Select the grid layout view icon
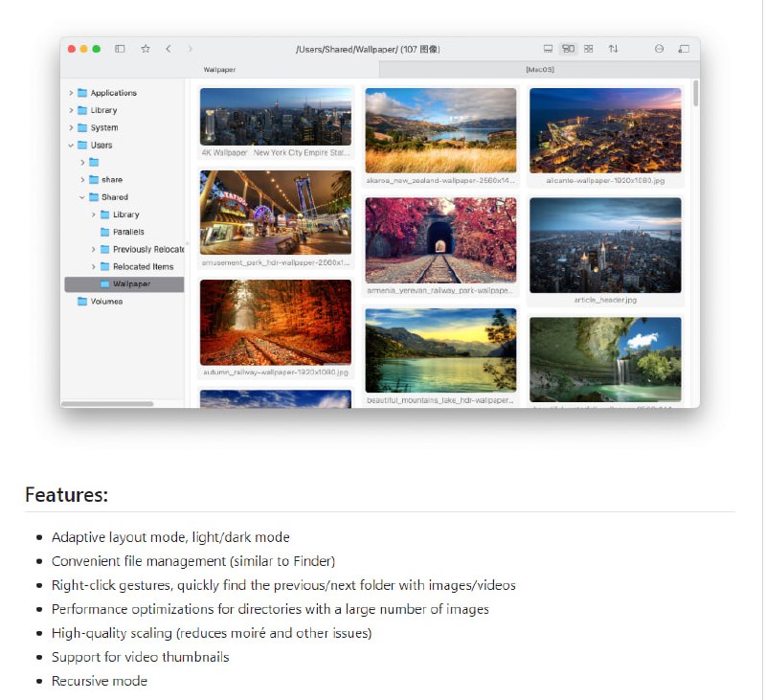This screenshot has width=766, height=700. click(x=589, y=49)
